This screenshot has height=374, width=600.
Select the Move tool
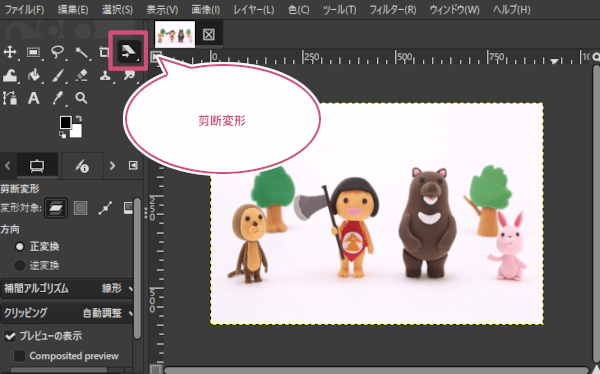[10, 52]
